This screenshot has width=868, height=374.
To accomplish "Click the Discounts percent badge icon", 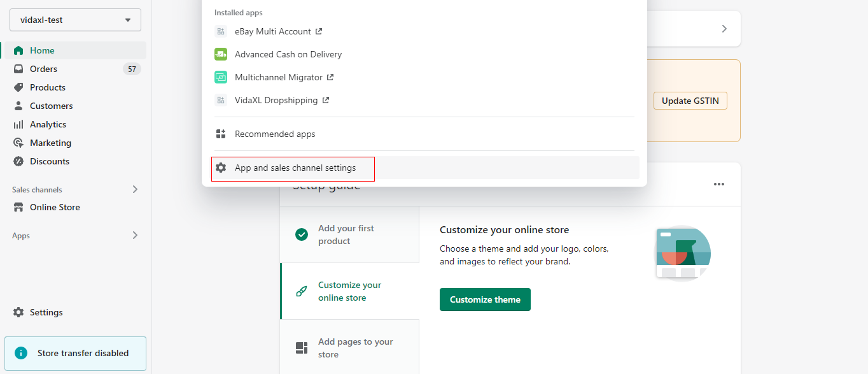I will tap(18, 161).
